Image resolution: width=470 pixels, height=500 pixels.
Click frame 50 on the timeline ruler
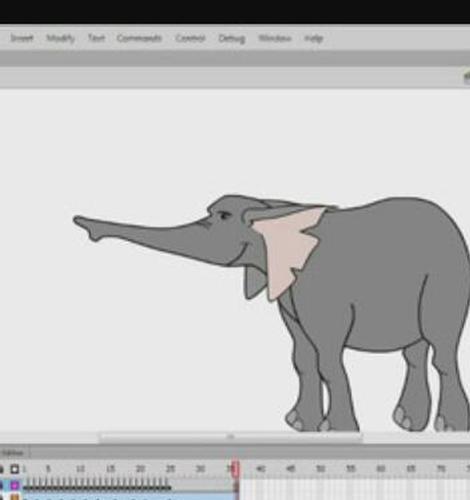tap(320, 469)
